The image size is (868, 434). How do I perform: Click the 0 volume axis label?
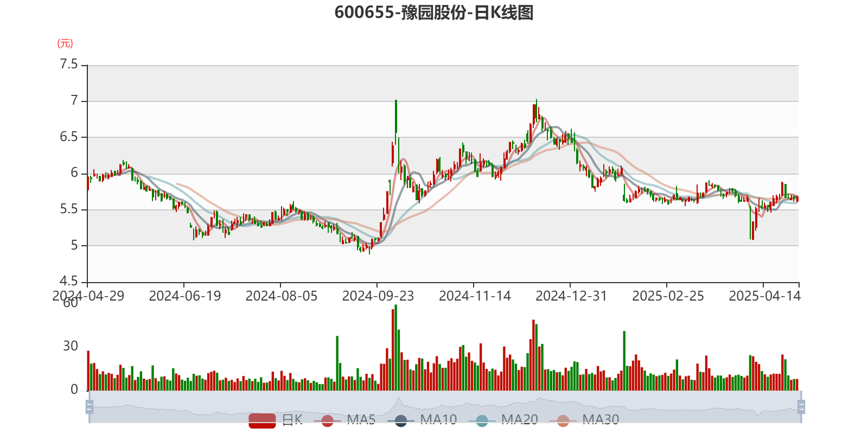[74, 390]
